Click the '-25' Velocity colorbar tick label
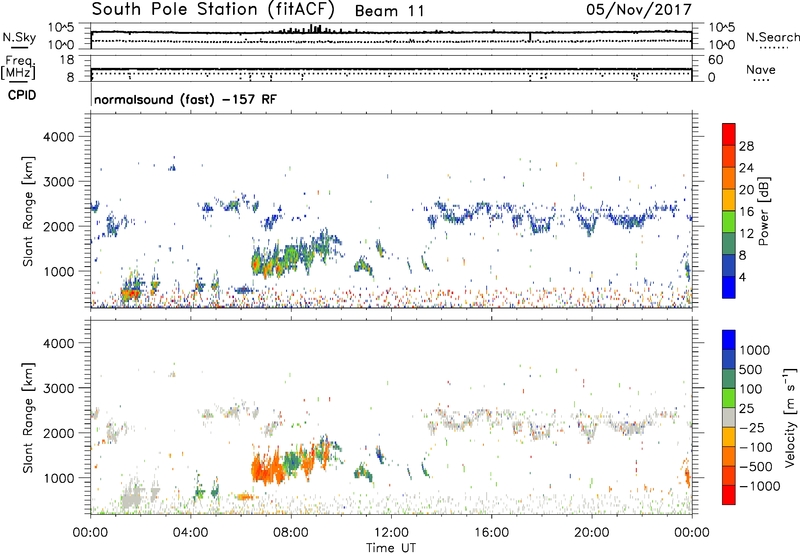 (752, 427)
